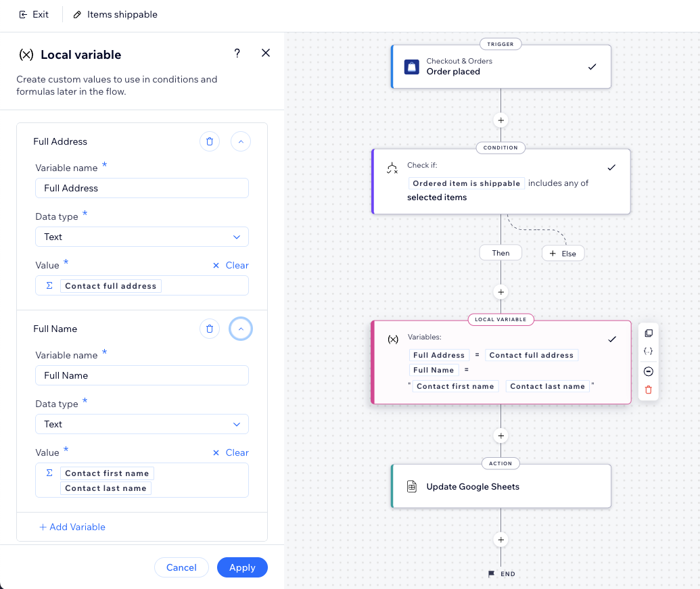700x589 pixels.
Task: Delete the Full Name variable
Action: coord(210,329)
